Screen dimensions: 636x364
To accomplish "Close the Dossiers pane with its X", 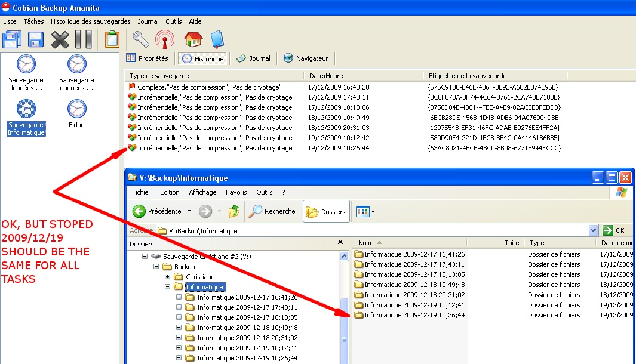I will tap(340, 242).
